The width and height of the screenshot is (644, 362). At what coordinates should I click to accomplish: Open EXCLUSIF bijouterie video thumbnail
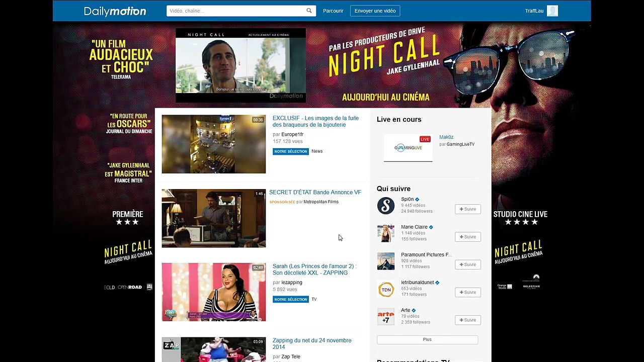click(213, 144)
